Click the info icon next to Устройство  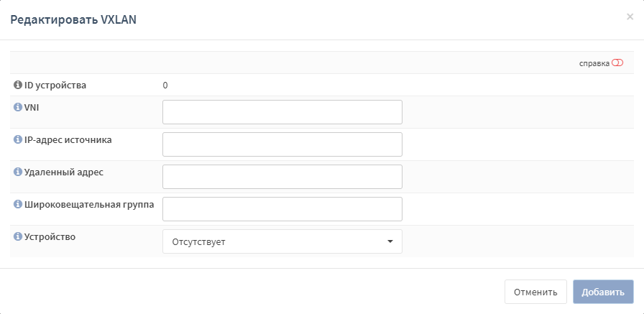(x=18, y=236)
